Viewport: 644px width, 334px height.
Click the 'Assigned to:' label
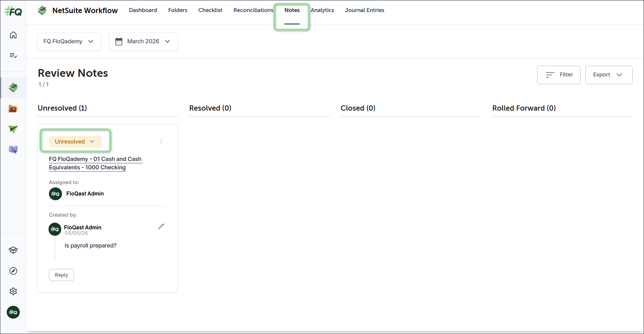point(64,182)
